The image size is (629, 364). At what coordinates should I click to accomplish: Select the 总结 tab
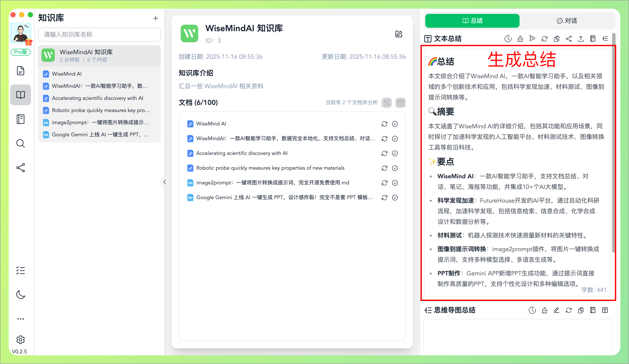472,21
